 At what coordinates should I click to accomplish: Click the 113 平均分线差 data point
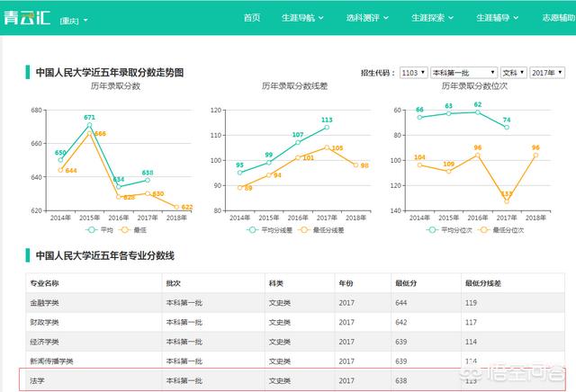click(x=327, y=128)
